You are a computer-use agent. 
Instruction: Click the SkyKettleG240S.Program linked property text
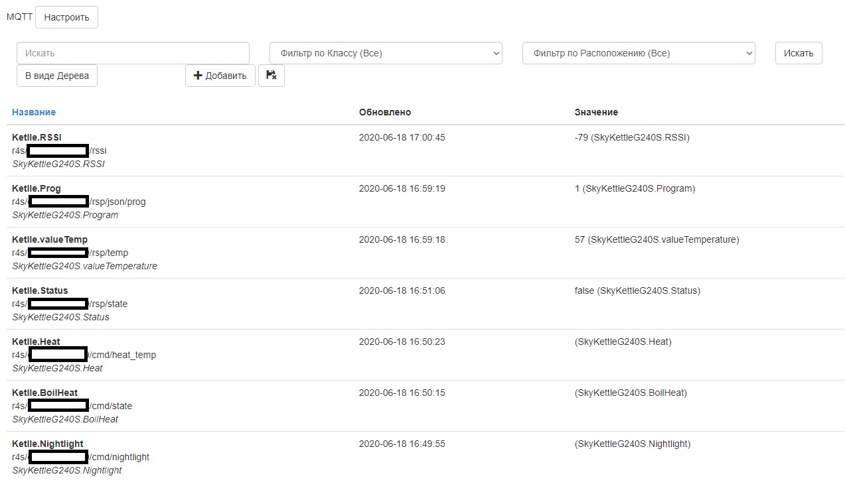tap(65, 215)
